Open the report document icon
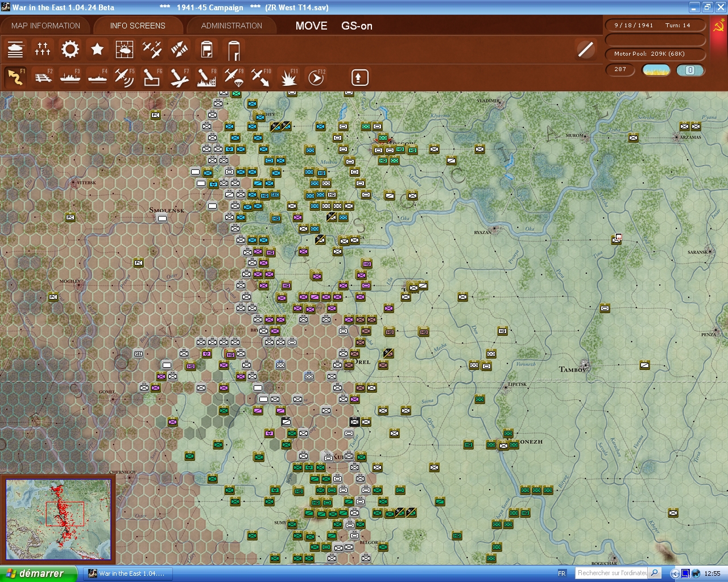The height and width of the screenshot is (582, 728). pos(206,49)
